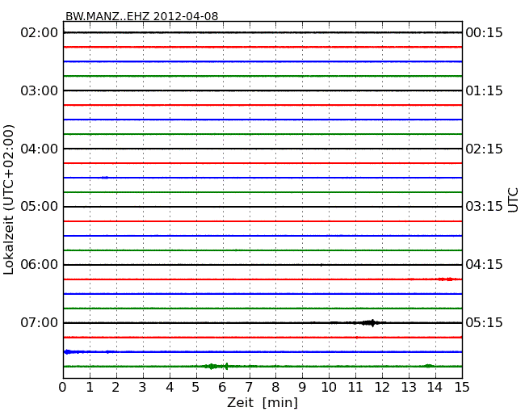Viewport: 525px width, 420px height.
Task: Click the plot title BW.MANZ..EHZ 2012-04-08
Action: point(141,16)
